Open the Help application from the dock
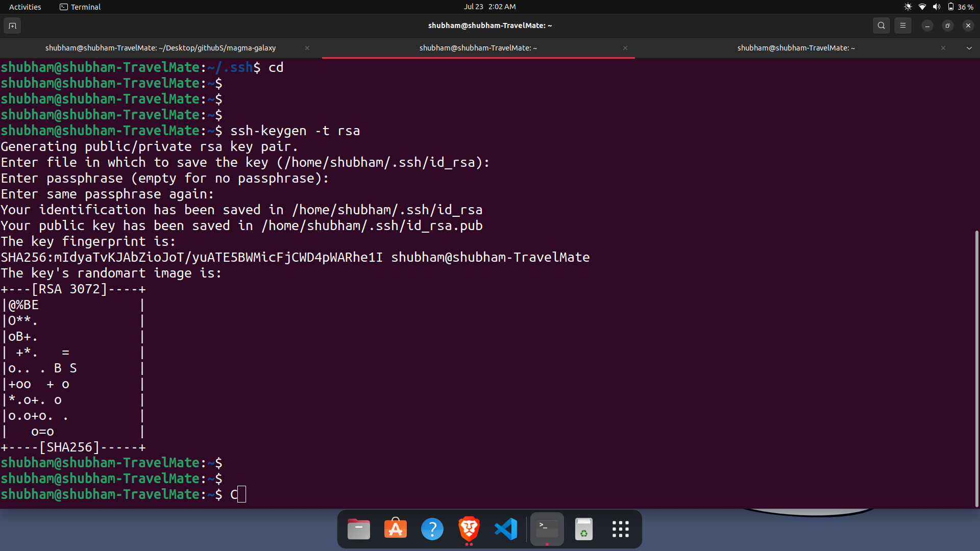Image resolution: width=980 pixels, height=551 pixels. [432, 529]
